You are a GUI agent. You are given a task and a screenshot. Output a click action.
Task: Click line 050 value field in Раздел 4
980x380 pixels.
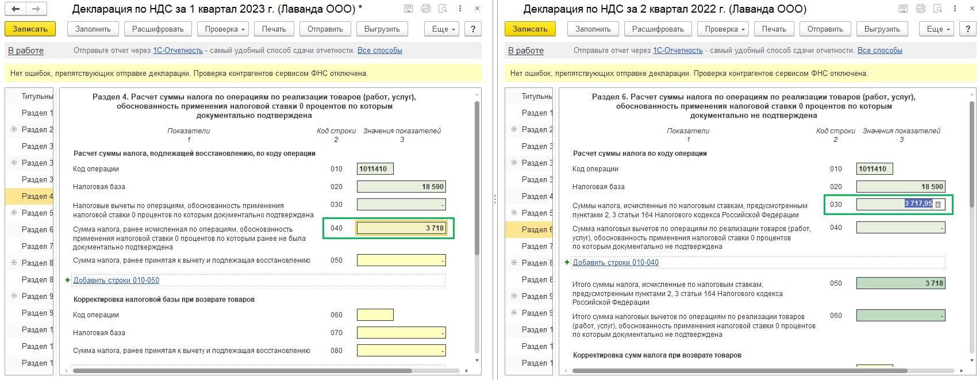[x=401, y=260]
